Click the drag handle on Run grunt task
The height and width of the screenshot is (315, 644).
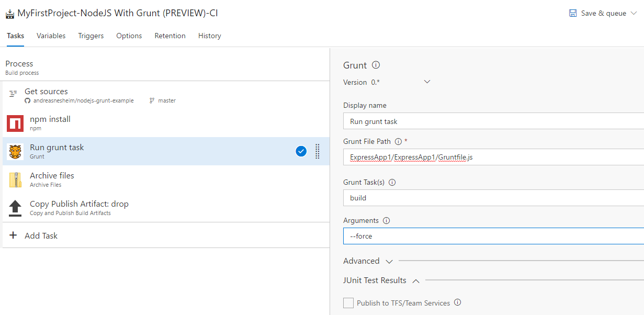317,151
